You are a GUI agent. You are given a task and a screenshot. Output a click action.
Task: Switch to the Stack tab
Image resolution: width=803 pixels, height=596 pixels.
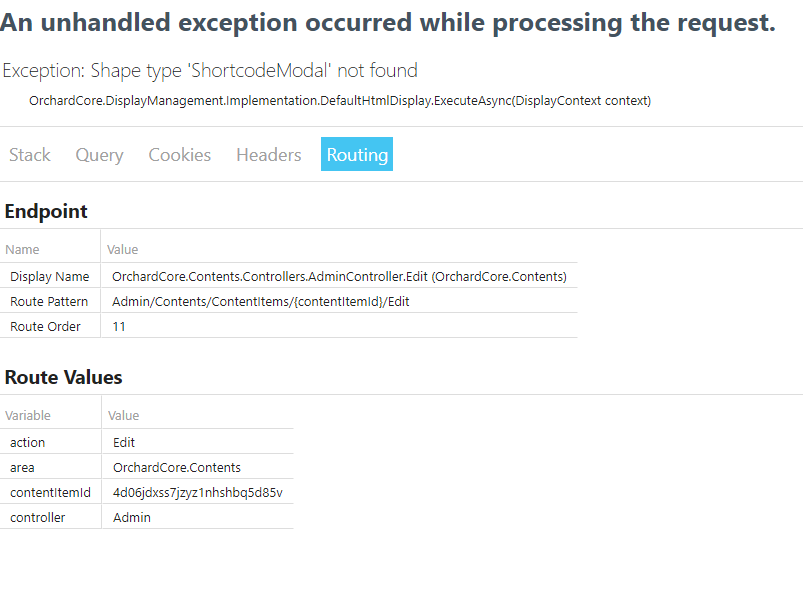[x=29, y=155]
